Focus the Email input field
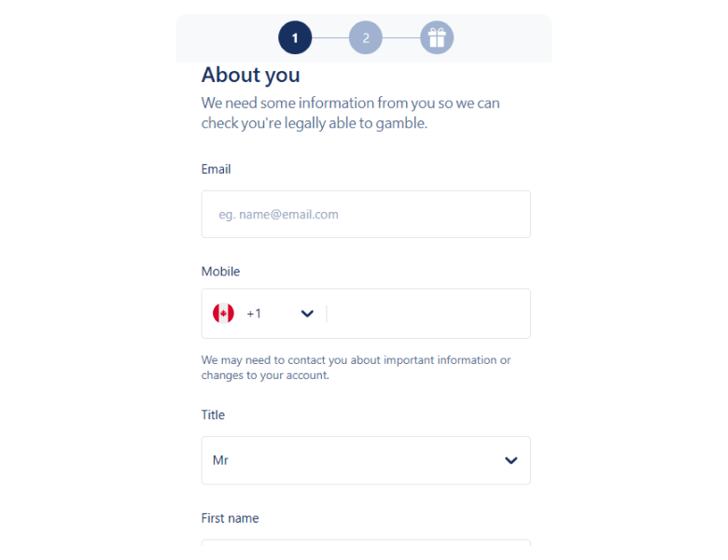The width and height of the screenshot is (728, 560). [x=366, y=215]
